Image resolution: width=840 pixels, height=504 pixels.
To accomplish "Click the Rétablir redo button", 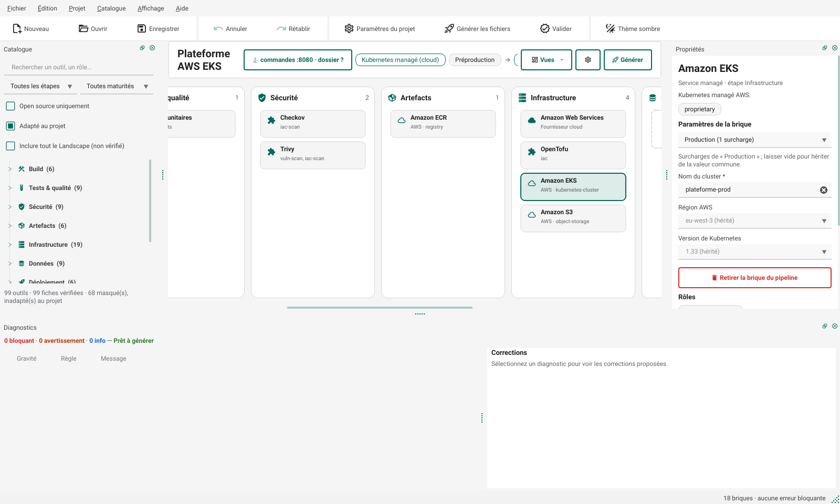I will (293, 29).
